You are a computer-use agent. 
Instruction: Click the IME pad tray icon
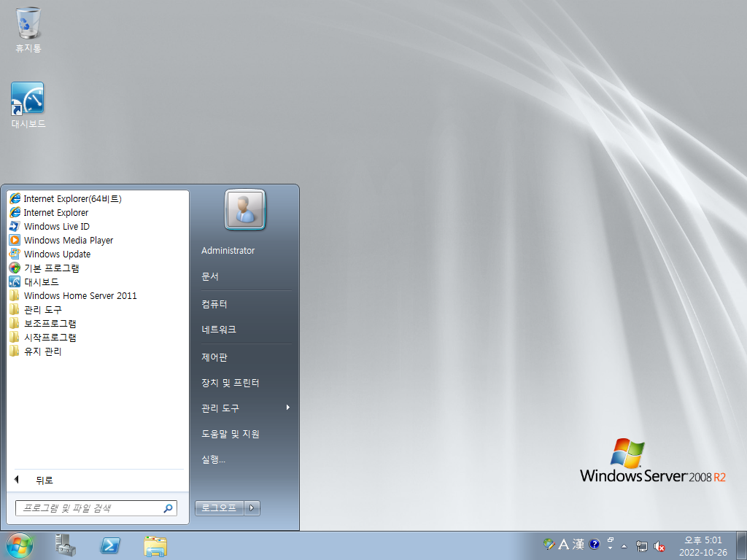click(549, 544)
